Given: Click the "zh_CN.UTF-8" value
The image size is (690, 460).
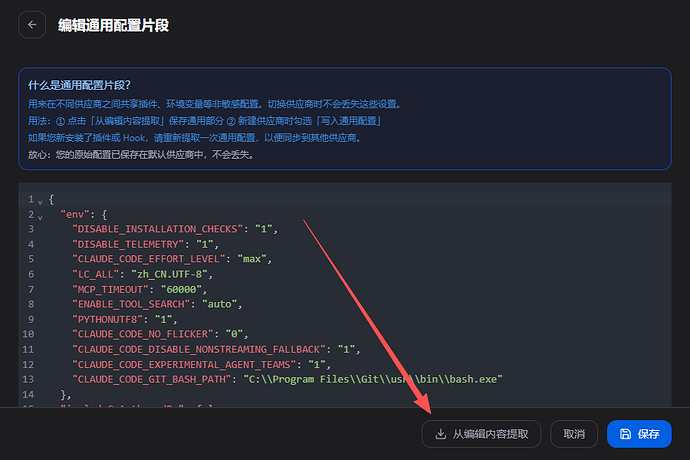Looking at the screenshot, I should pyautogui.click(x=169, y=274).
